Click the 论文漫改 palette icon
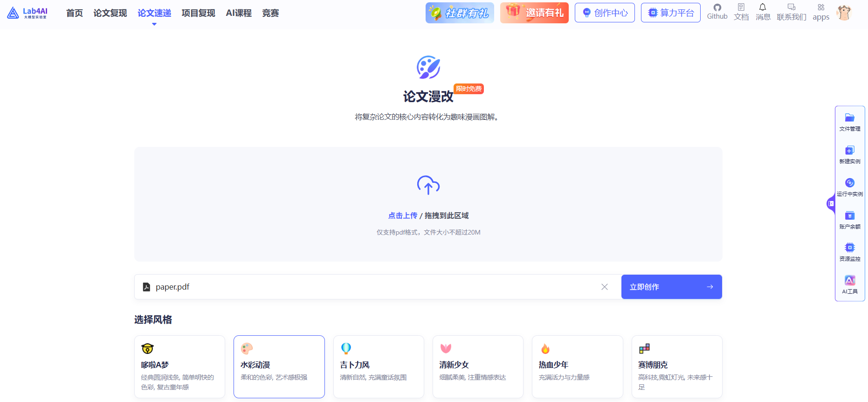Screen dimensions: 868x402 428,68
